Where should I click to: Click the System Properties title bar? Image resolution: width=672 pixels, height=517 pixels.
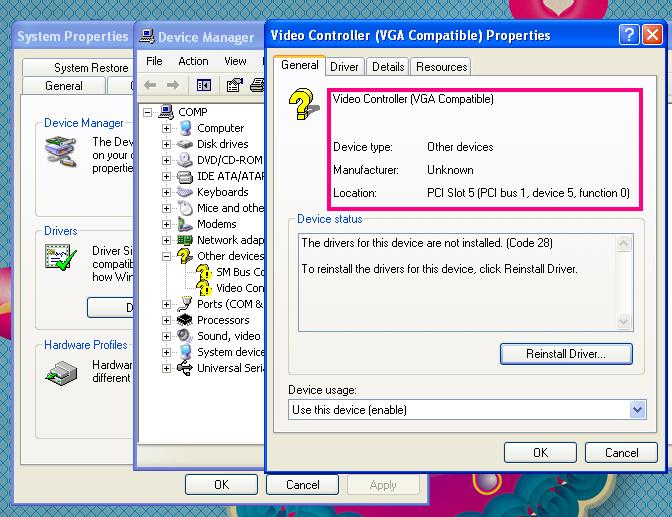(x=73, y=36)
